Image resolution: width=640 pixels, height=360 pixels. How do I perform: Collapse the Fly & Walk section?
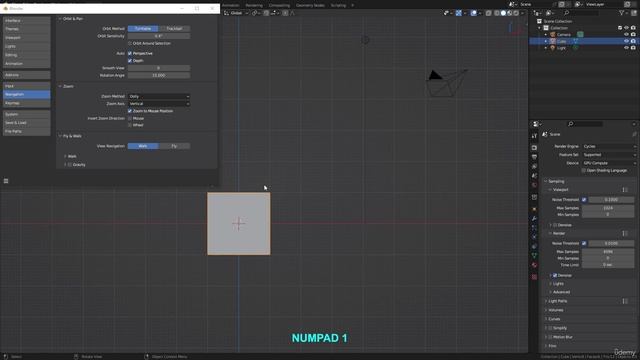(x=60, y=136)
